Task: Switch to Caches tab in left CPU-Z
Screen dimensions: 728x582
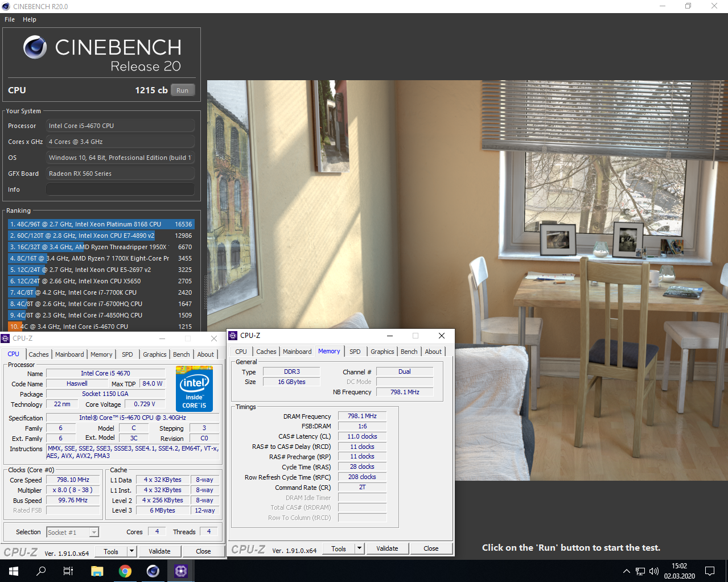Action: 39,354
